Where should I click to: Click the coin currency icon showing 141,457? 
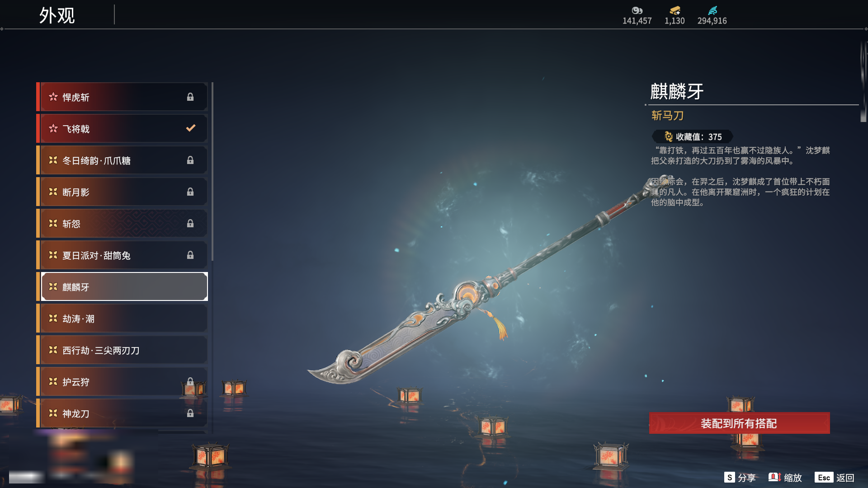(x=637, y=10)
